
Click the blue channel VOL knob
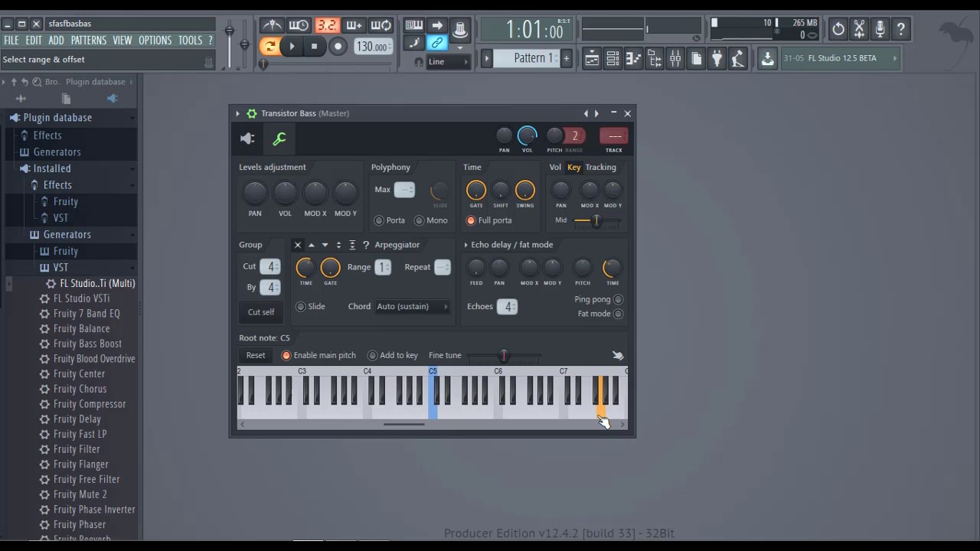(528, 136)
